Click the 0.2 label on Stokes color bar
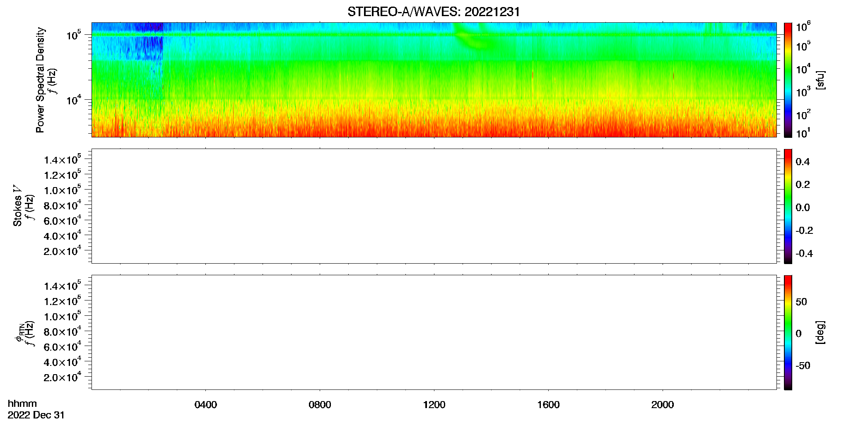 pos(803,185)
